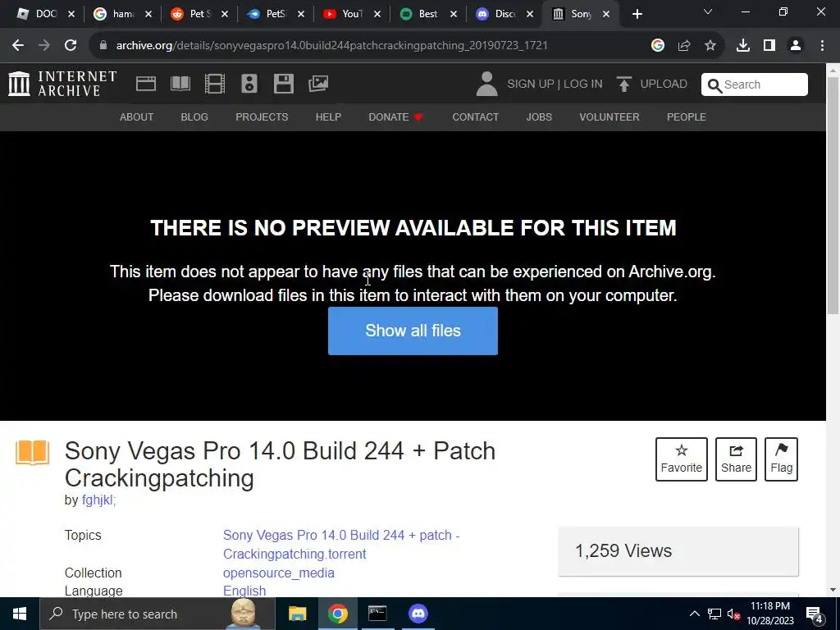840x630 pixels.
Task: Show hidden system tray icons
Action: tap(694, 614)
